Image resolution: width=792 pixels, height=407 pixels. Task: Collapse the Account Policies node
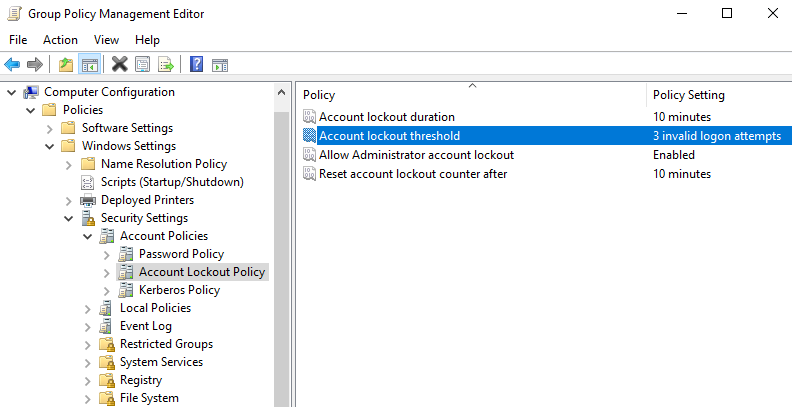[87, 236]
